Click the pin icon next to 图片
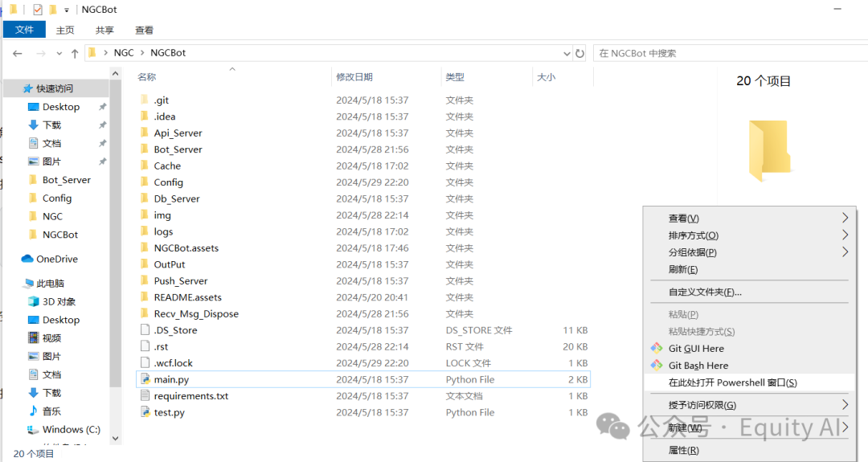The width and height of the screenshot is (868, 462). [102, 161]
